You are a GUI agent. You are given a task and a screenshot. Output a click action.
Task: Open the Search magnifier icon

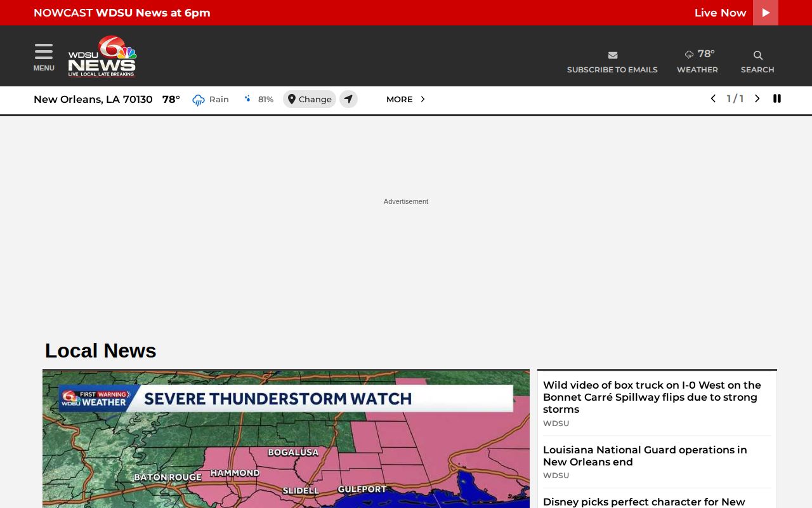click(757, 55)
